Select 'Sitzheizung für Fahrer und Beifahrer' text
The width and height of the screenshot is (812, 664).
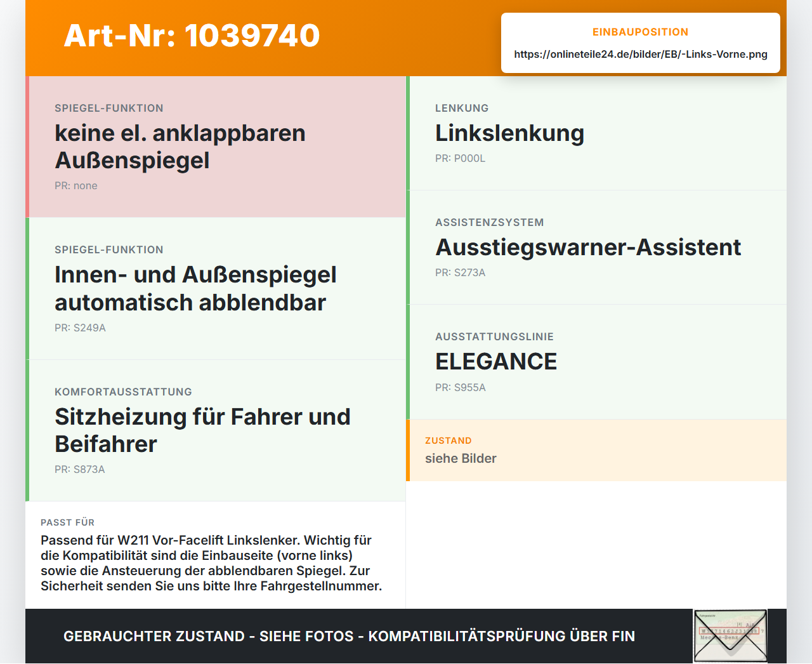(202, 430)
